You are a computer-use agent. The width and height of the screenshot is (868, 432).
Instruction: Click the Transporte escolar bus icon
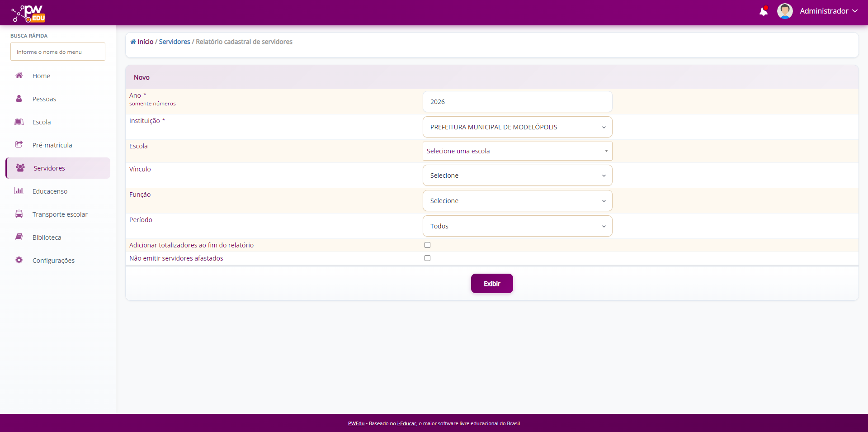point(19,214)
